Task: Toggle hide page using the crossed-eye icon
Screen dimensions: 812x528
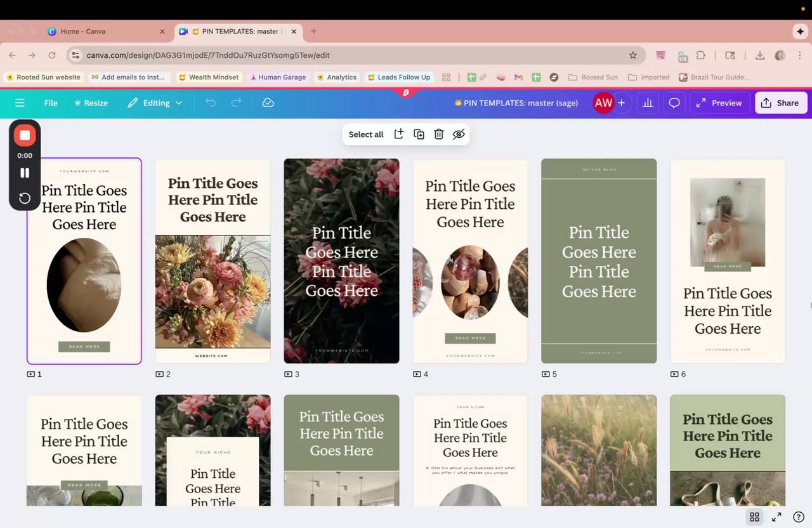Action: pyautogui.click(x=459, y=134)
